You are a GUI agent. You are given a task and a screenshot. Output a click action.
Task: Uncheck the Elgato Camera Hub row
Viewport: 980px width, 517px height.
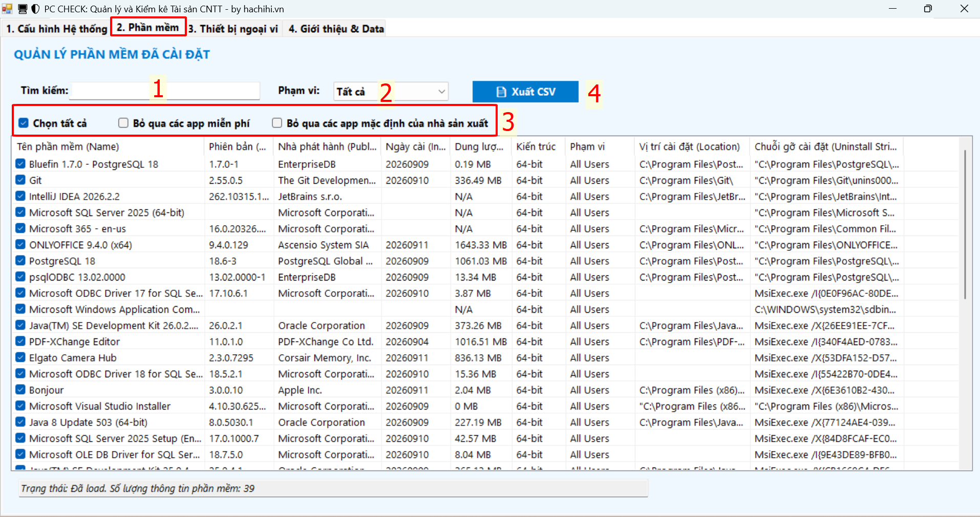pyautogui.click(x=20, y=358)
